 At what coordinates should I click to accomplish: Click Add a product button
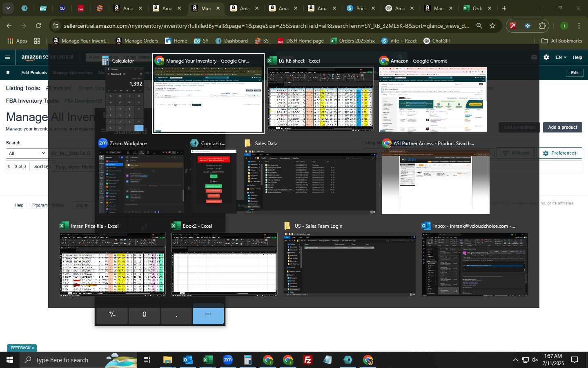pos(562,127)
